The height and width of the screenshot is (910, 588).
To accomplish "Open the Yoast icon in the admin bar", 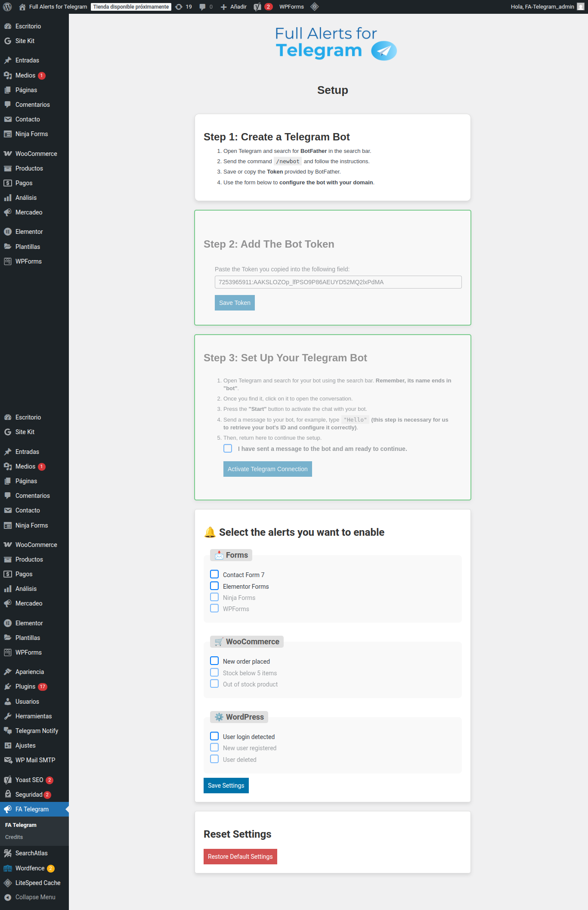I will (257, 7).
